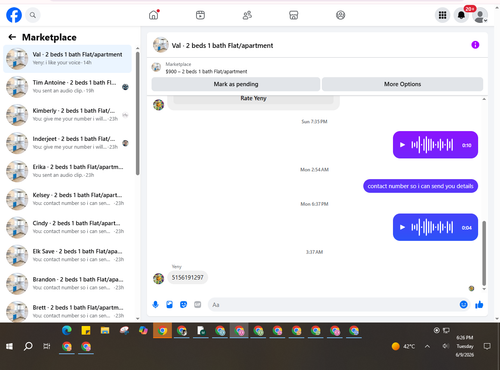
Task: Play the 0:04 audio clip
Action: pyautogui.click(x=402, y=227)
